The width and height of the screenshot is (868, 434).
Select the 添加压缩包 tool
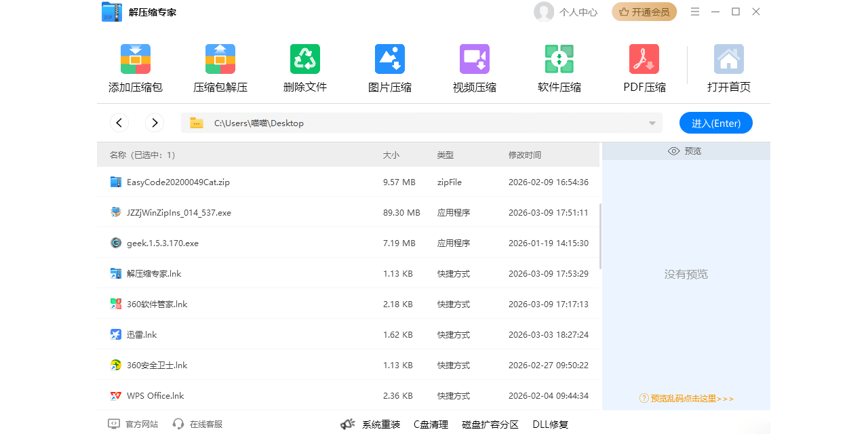click(136, 66)
